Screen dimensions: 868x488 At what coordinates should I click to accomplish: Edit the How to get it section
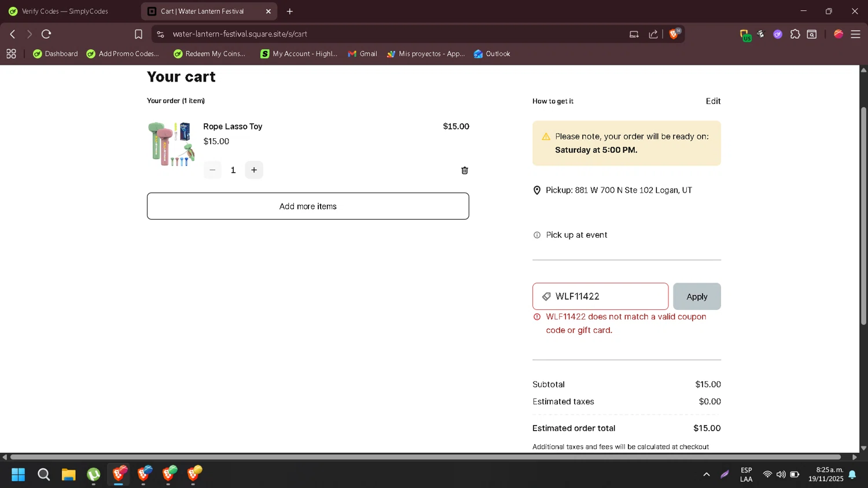tap(713, 101)
